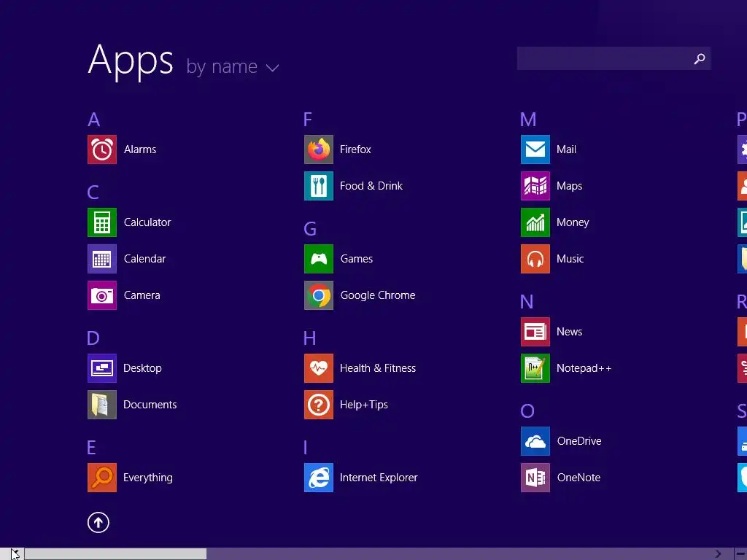Viewport: 747px width, 560px height.
Task: Click the 'Food & Drink' label text
Action: 371,186
